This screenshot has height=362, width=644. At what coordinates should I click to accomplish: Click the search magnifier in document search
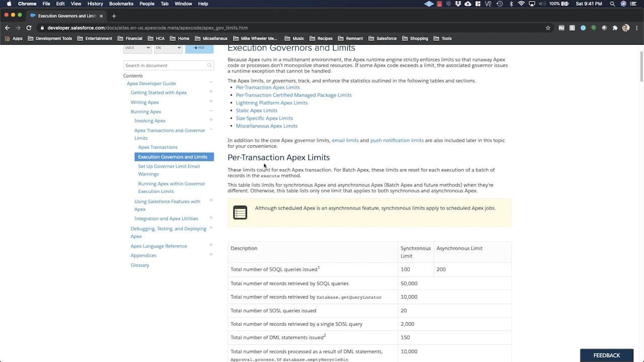[x=209, y=65]
